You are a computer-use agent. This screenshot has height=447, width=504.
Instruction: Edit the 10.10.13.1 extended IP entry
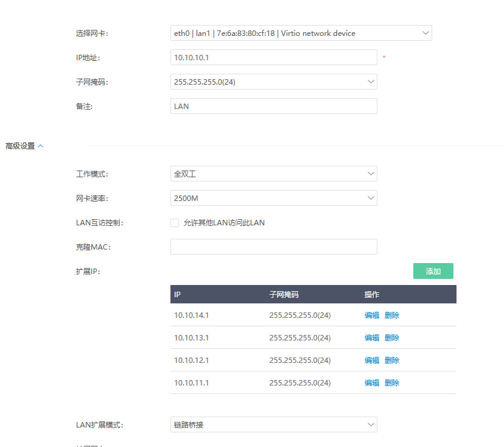pyautogui.click(x=371, y=338)
